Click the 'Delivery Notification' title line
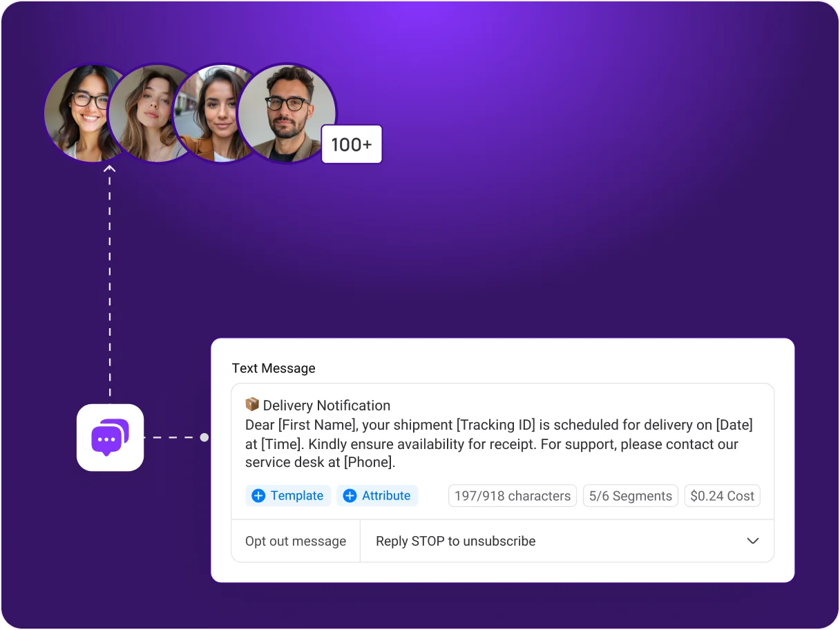840x630 pixels. coord(326,405)
